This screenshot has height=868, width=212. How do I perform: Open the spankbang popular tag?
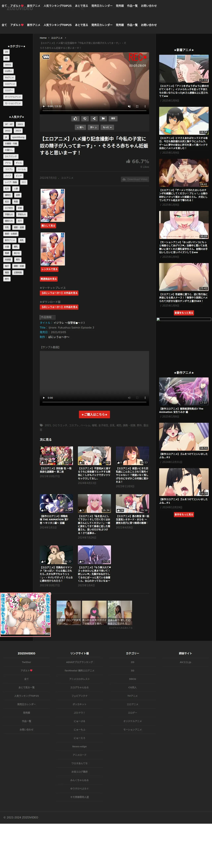[18, 137]
